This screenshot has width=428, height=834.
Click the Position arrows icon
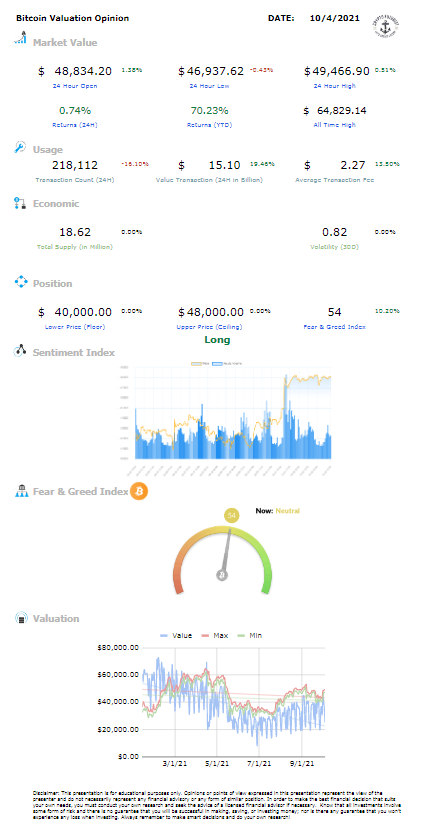pos(20,282)
